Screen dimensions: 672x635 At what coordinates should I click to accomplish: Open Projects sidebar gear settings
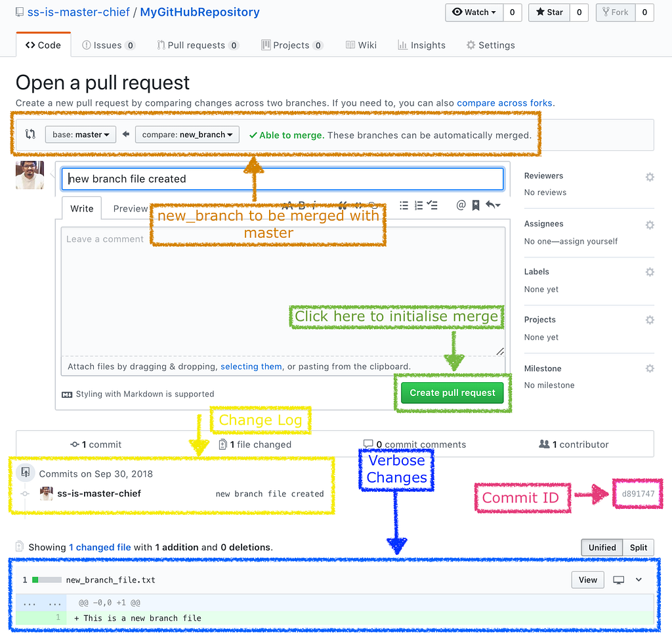650,320
